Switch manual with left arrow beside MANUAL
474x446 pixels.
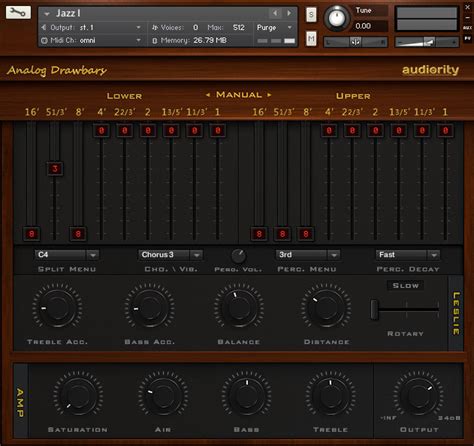(x=208, y=95)
